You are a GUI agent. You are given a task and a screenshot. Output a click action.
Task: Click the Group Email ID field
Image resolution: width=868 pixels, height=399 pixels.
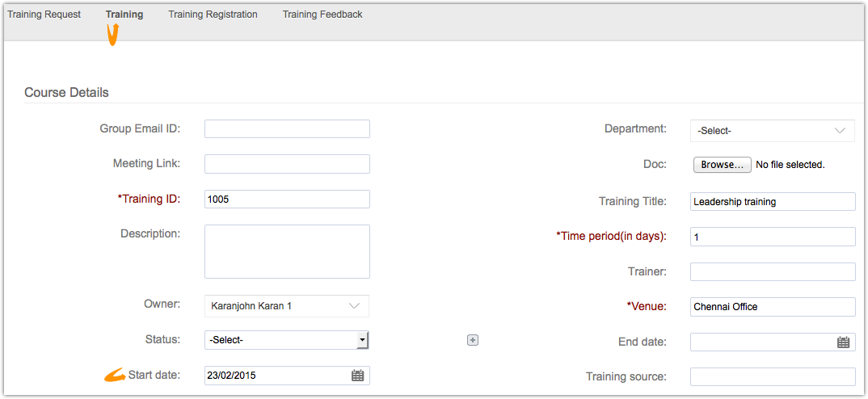click(287, 129)
